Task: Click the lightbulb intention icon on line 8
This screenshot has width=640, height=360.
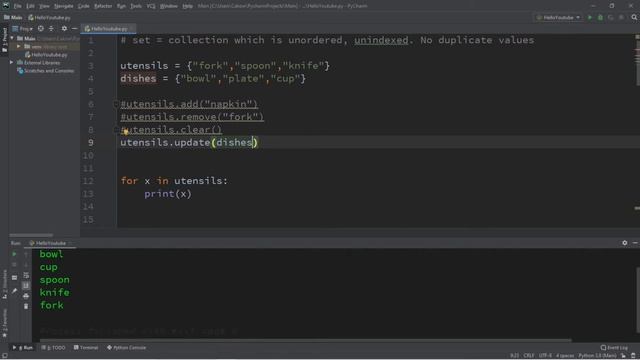Action: point(125,131)
